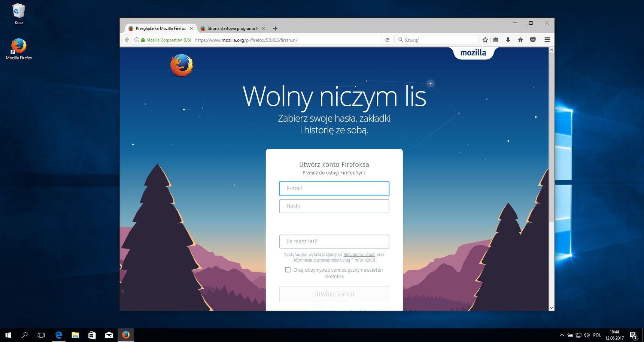Click the scrollbar up arrow
This screenshot has width=644, height=342.
551,50
